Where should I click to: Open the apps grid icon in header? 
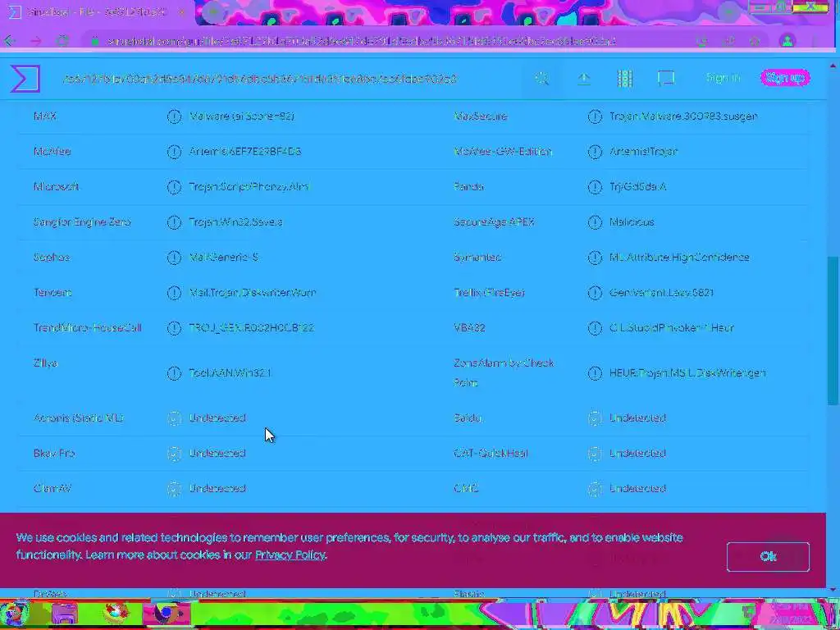(624, 78)
